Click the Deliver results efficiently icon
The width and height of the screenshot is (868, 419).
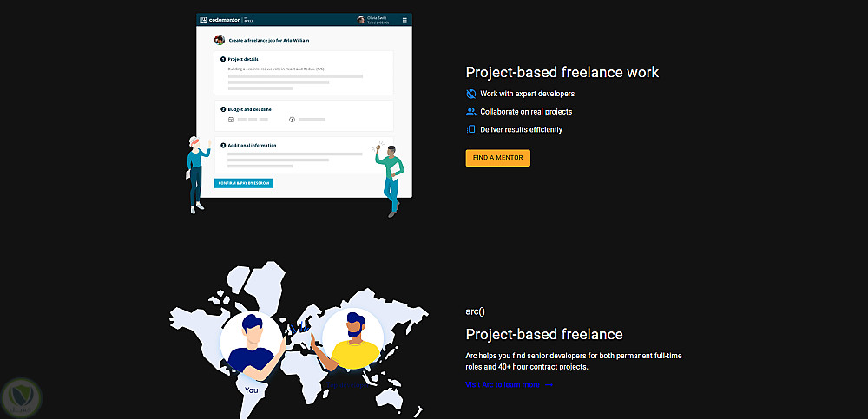(471, 129)
